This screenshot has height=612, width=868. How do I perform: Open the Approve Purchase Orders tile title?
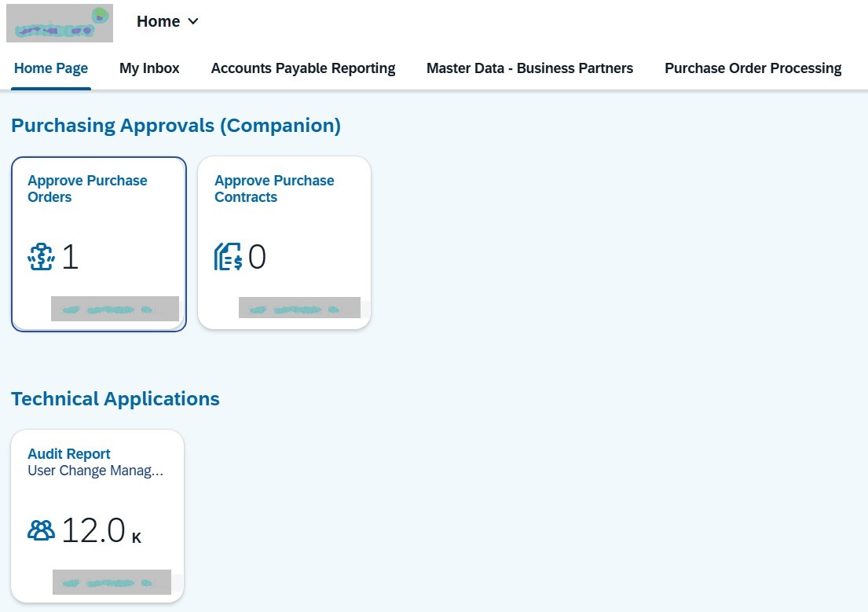click(87, 189)
